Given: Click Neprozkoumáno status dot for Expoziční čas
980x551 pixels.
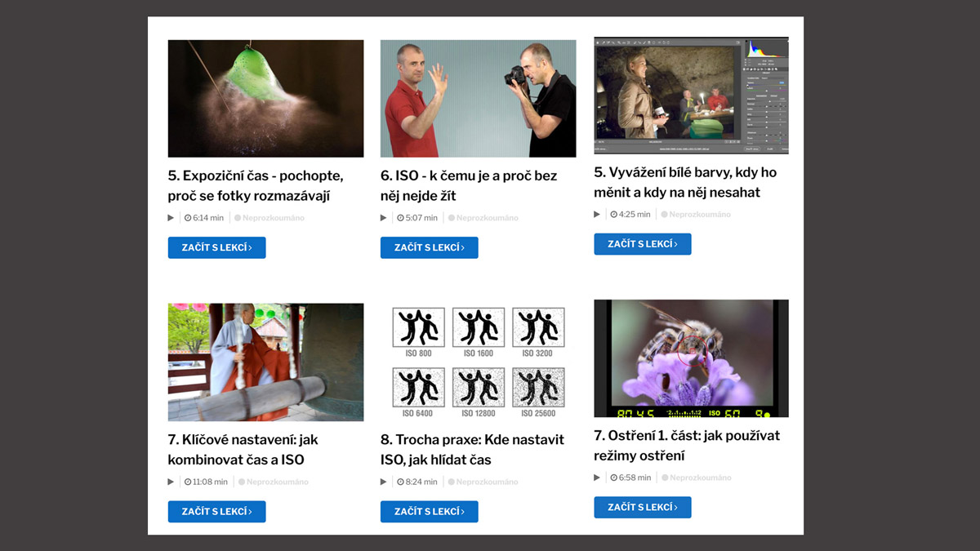Looking at the screenshot, I should click(238, 218).
